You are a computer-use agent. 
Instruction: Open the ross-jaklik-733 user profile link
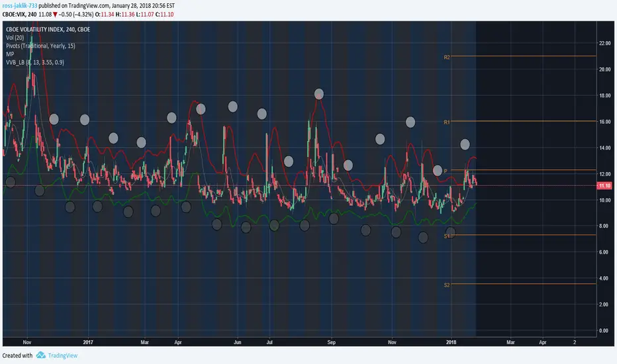tap(20, 5)
